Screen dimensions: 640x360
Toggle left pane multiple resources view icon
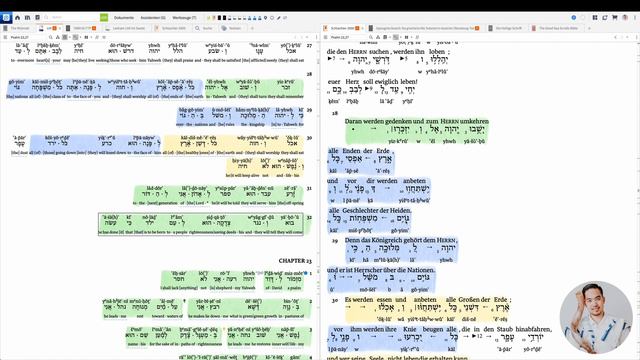86,37
